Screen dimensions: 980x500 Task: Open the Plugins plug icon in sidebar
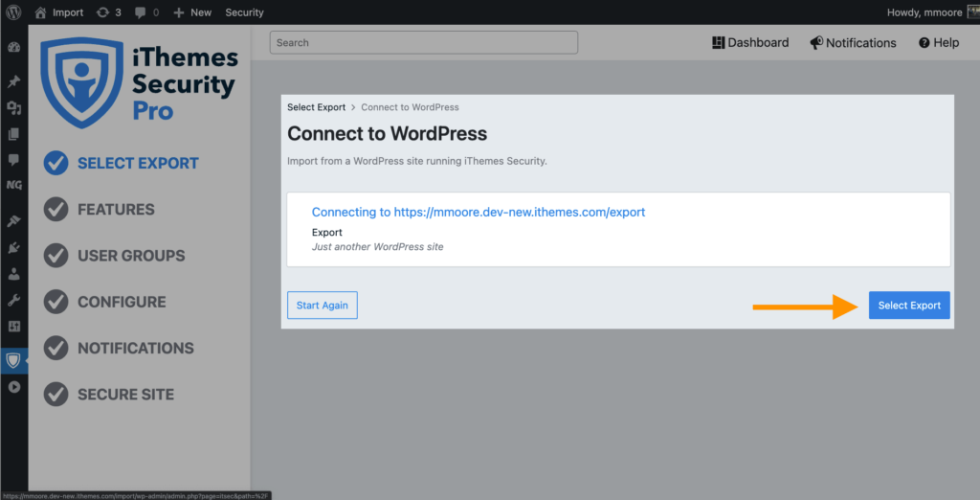click(13, 248)
